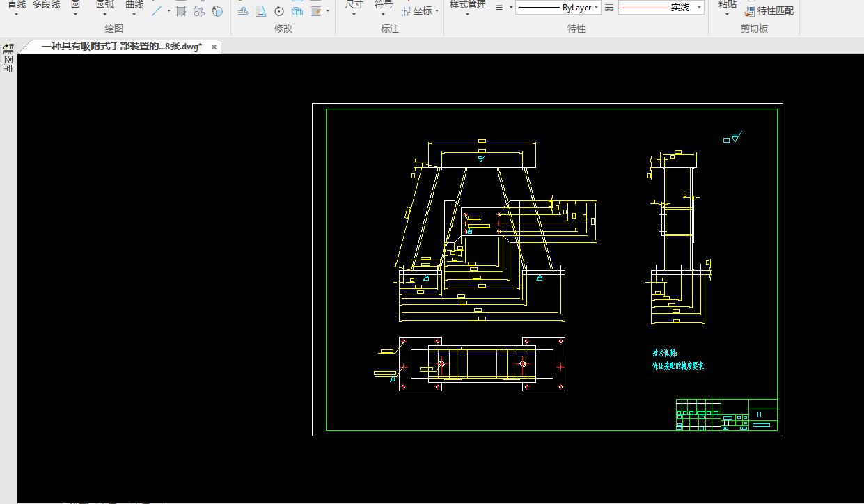Click the offset icon in 修改 panel
Viewport: 864px width, 504px height.
point(243,11)
